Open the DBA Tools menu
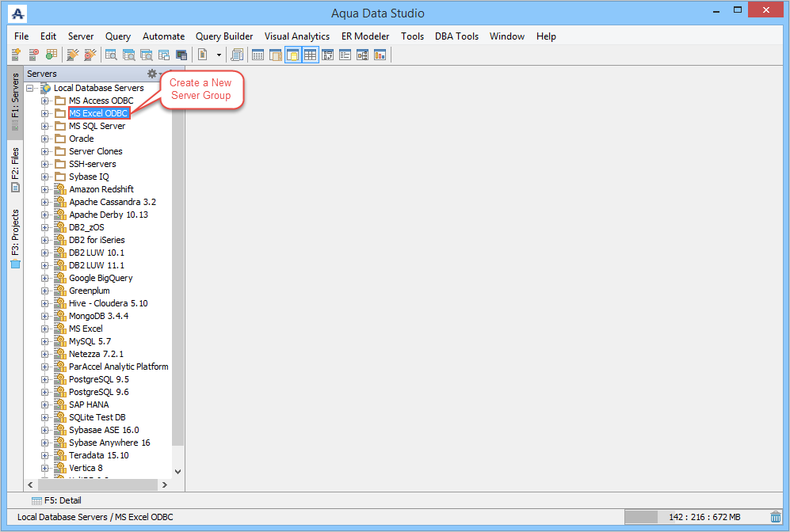Viewport: 790px width, 532px height. (456, 36)
